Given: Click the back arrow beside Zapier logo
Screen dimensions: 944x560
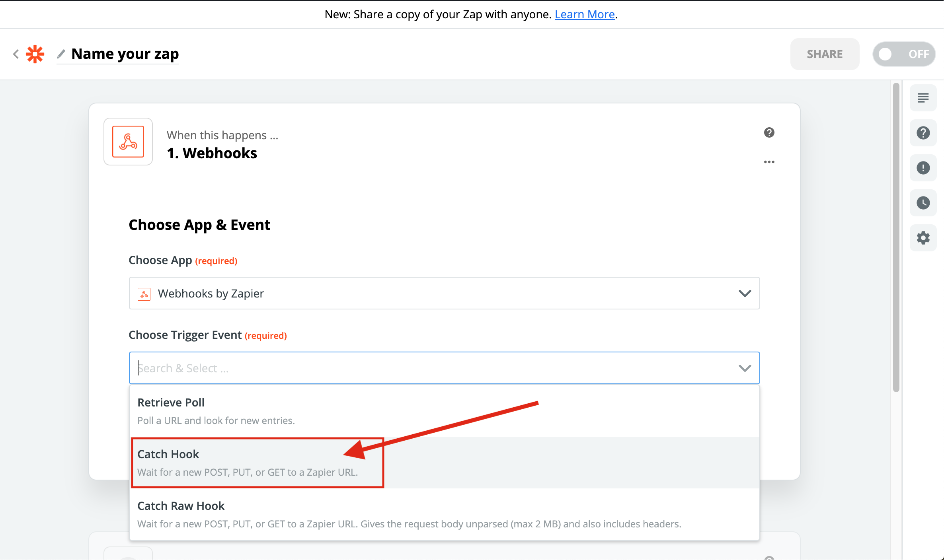Looking at the screenshot, I should click(x=16, y=54).
